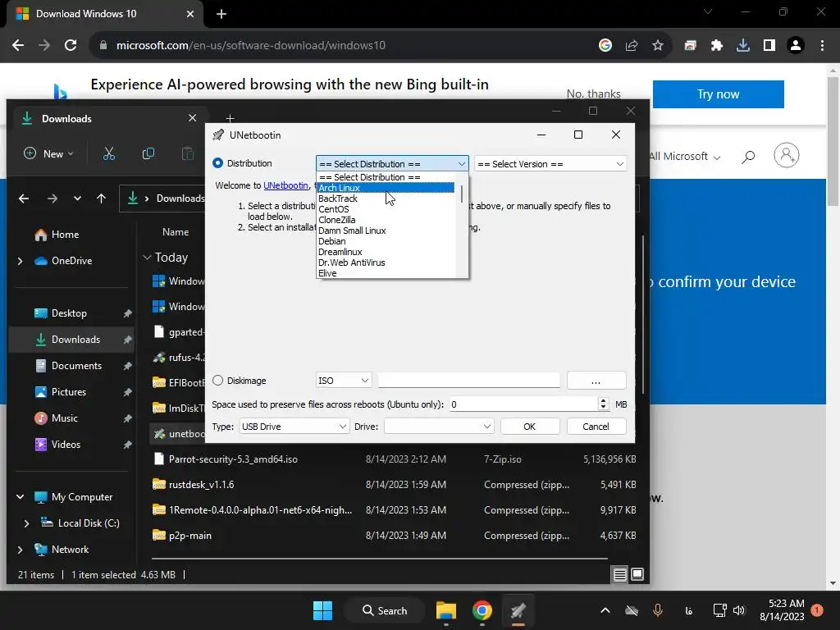Open the Windows Start button
840x630 pixels.
[322, 610]
